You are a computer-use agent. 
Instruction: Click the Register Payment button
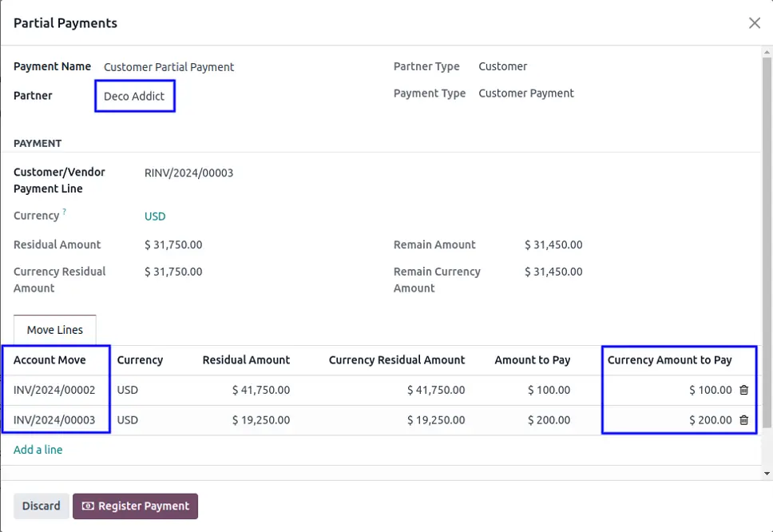click(135, 506)
